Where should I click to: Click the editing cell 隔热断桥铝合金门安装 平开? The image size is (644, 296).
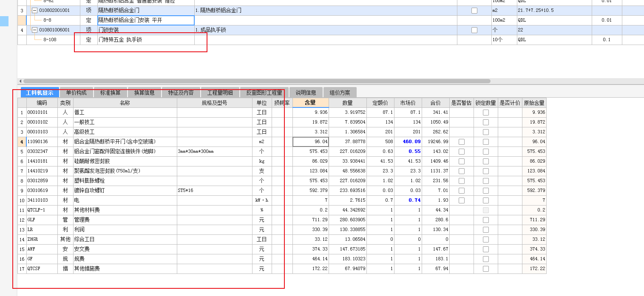tap(146, 20)
